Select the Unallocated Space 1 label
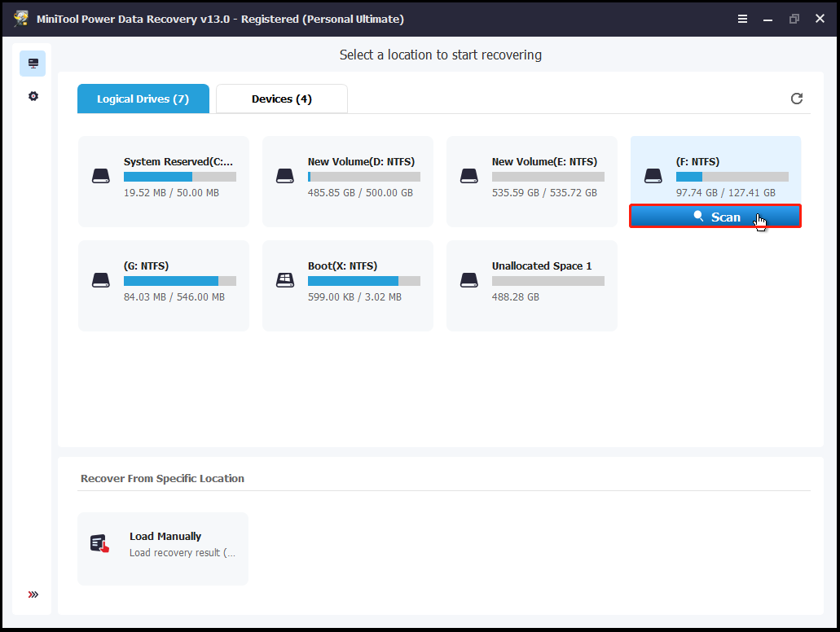The image size is (840, 632). tap(542, 266)
